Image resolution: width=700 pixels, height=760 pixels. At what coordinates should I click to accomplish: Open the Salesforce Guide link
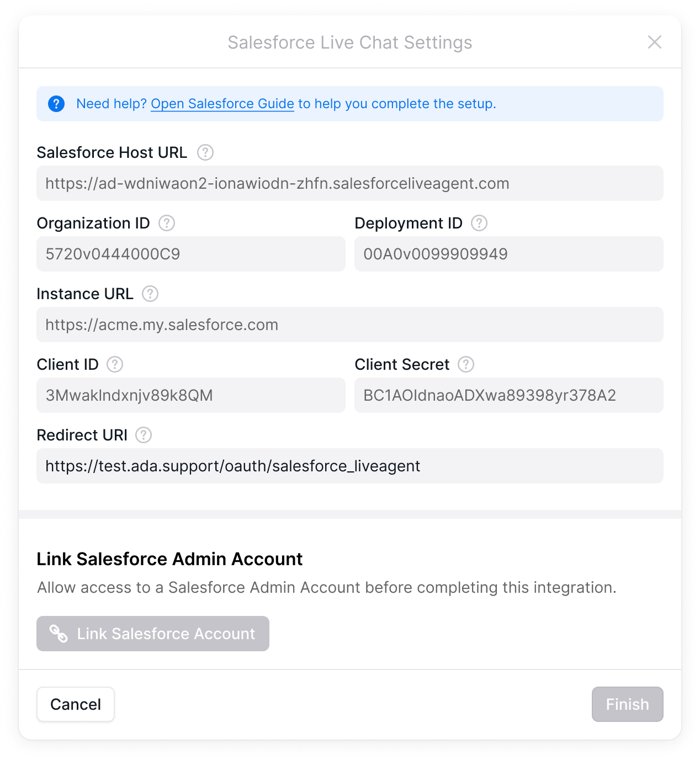click(x=222, y=104)
